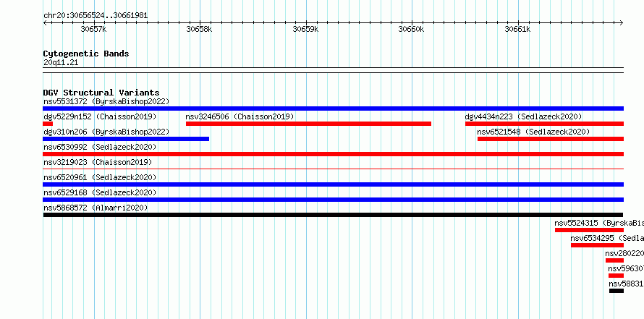Open variant label nsv5531372 (ByrskaBishop2022)
The width and height of the screenshot is (644, 319).
pos(106,101)
